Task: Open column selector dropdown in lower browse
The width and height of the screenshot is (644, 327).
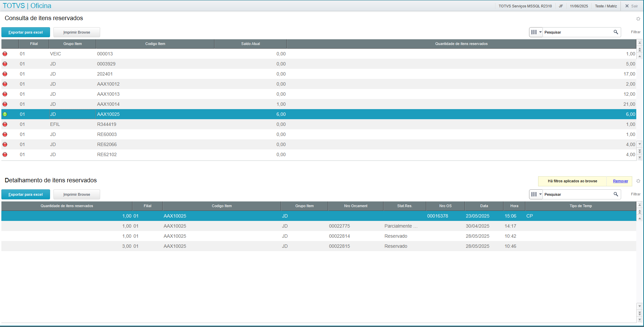Action: (536, 194)
